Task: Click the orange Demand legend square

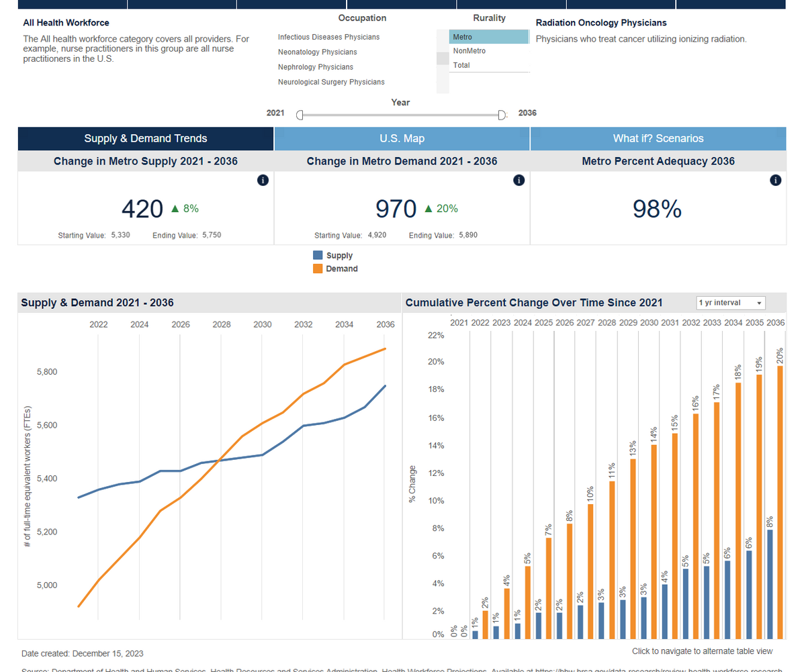Action: (318, 269)
